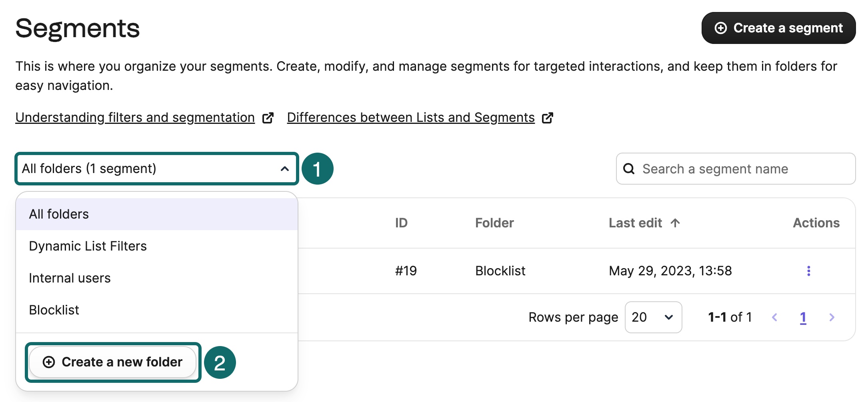Open Differences between Lists and Segments link
This screenshot has width=868, height=402.
pyautogui.click(x=410, y=117)
